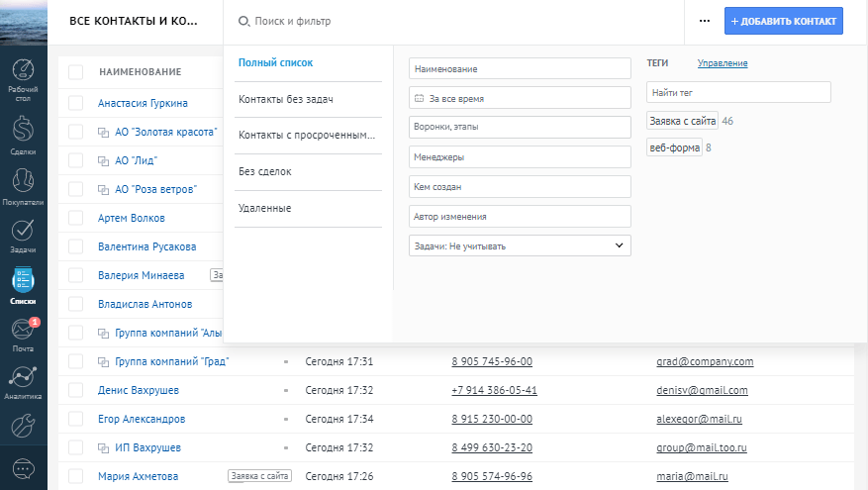This screenshot has height=490, width=868.
Task: Open the За все время date filter
Action: click(520, 99)
